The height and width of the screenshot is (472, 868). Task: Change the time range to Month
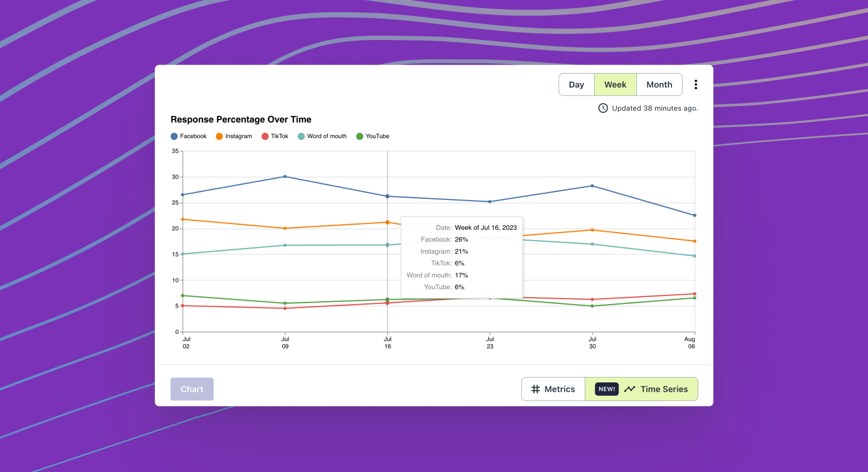659,85
